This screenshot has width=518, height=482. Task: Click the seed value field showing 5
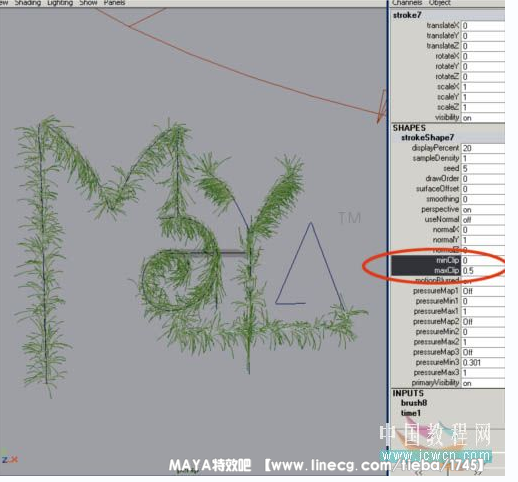483,169
